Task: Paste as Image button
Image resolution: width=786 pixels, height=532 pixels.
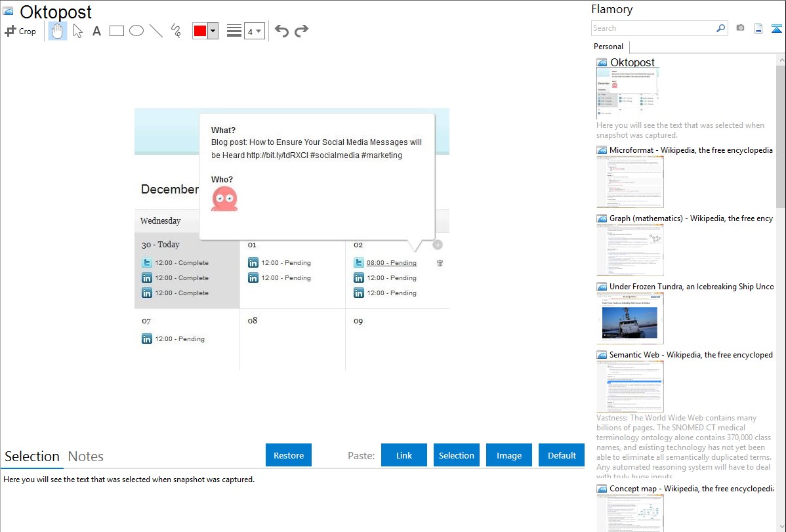Action: pos(508,455)
